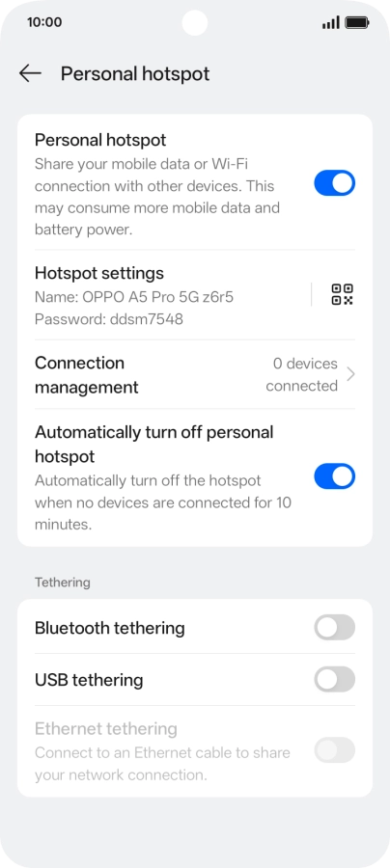Open the hotspot QR code icon
Screen dimensions: 390x868
(x=342, y=294)
